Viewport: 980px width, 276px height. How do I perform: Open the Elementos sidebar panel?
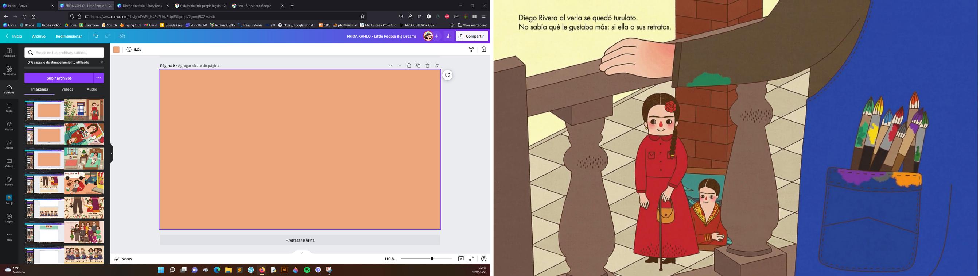9,71
